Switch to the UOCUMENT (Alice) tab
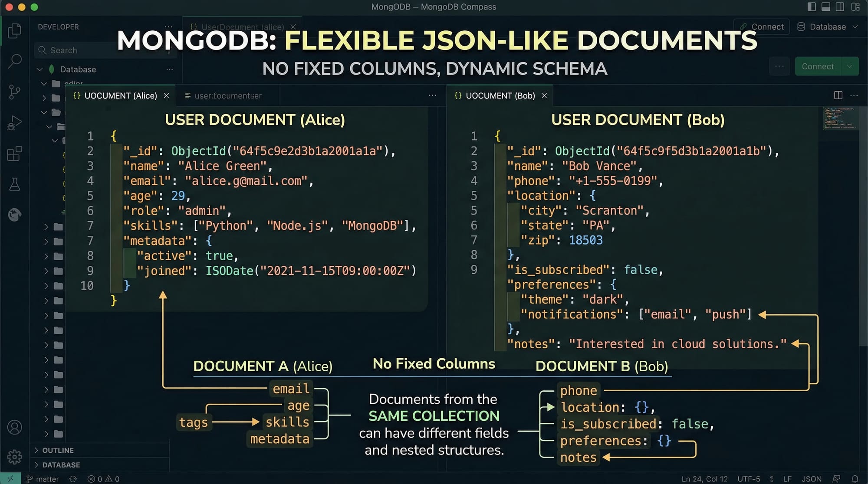Viewport: 868px width, 484px height. coord(120,95)
